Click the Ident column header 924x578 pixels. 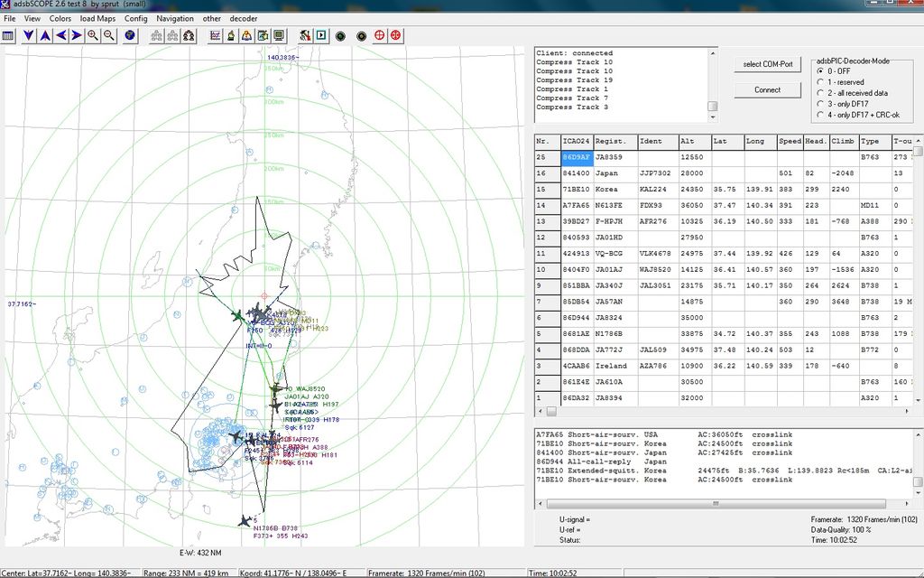pos(657,142)
